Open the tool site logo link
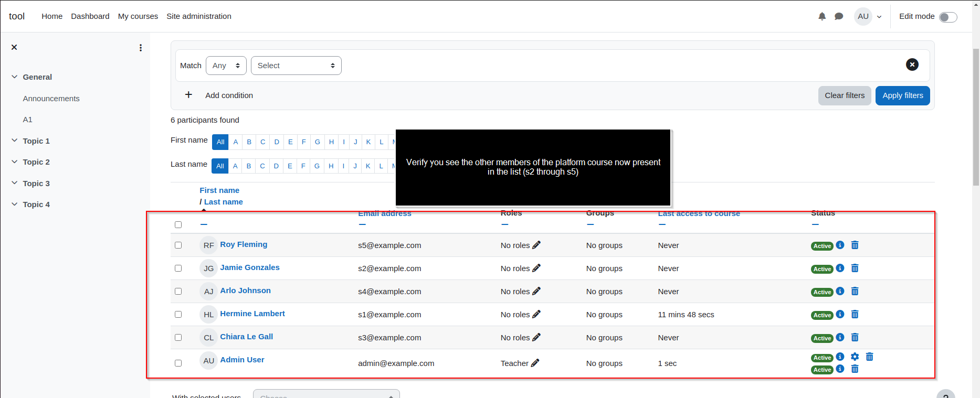Image resolution: width=980 pixels, height=398 pixels. pos(17,16)
